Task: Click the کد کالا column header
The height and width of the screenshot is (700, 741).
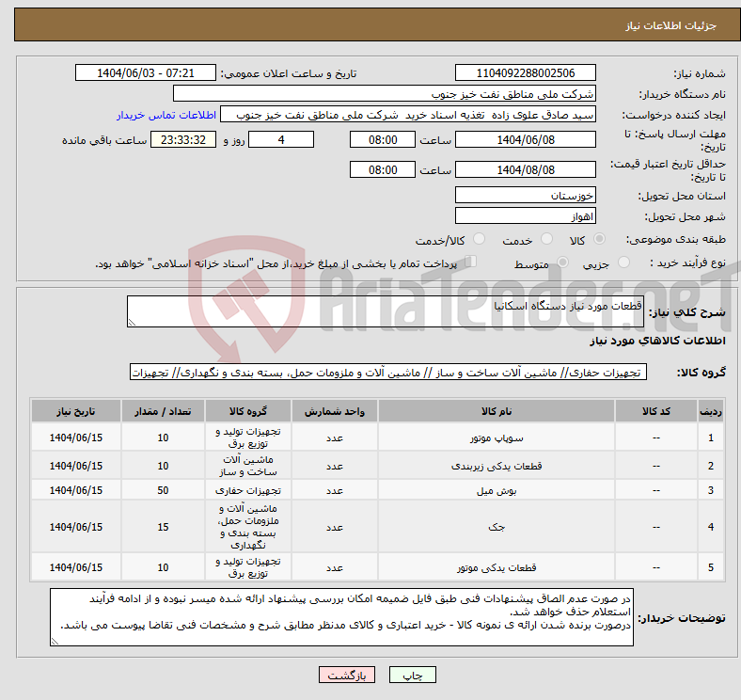Action: click(656, 411)
